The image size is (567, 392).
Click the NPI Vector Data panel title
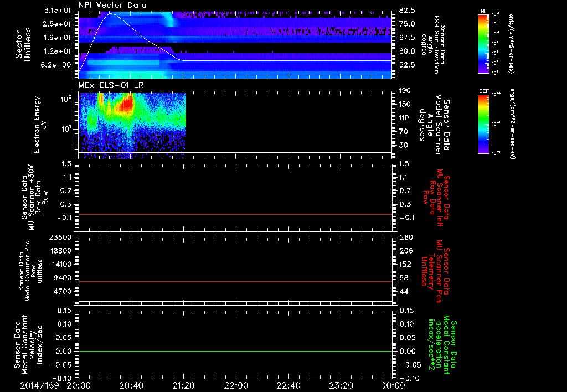(112, 5)
